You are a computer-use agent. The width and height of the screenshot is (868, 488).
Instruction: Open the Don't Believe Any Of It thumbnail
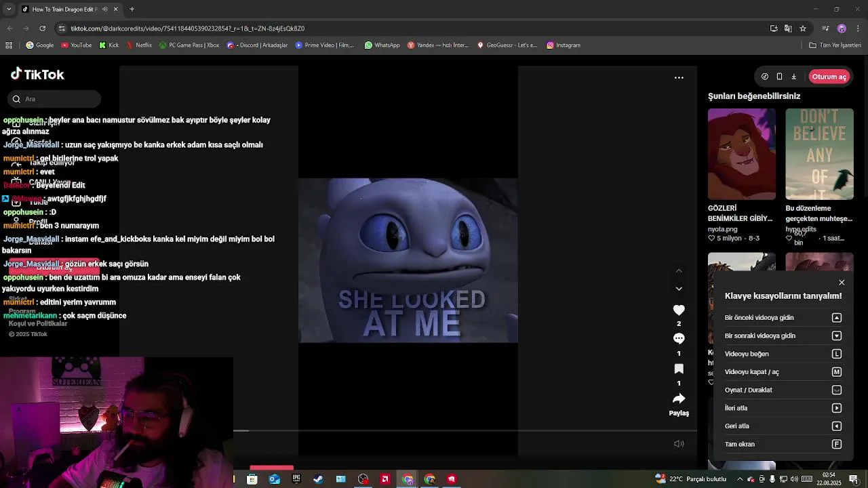pyautogui.click(x=819, y=154)
